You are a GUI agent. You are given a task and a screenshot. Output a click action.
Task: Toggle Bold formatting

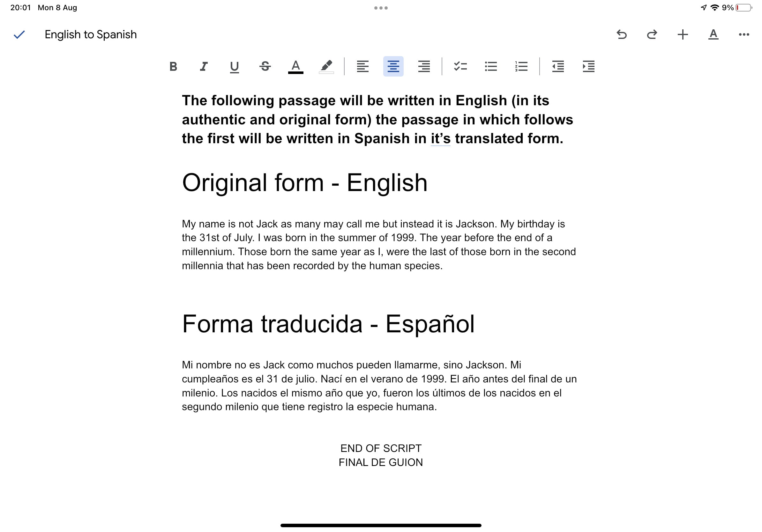(x=173, y=66)
